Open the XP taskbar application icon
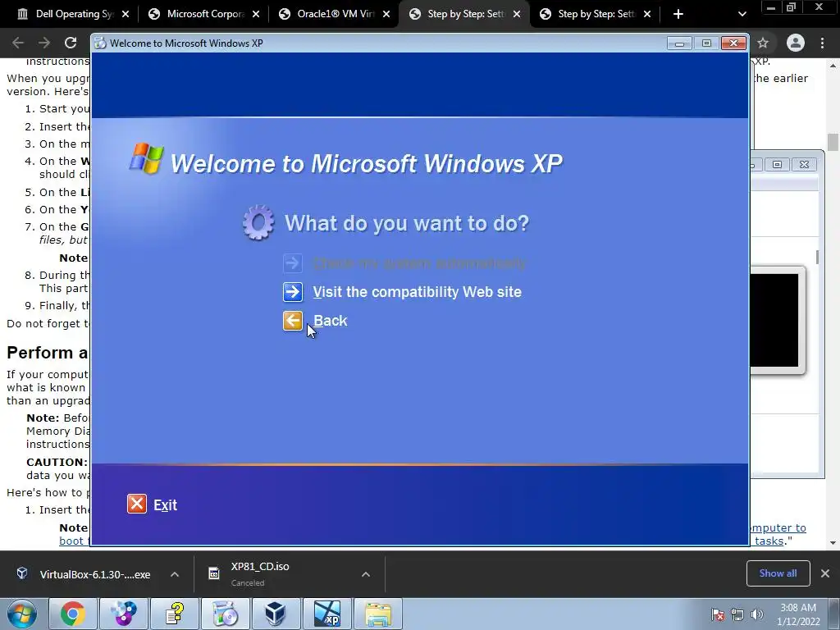 [x=326, y=614]
